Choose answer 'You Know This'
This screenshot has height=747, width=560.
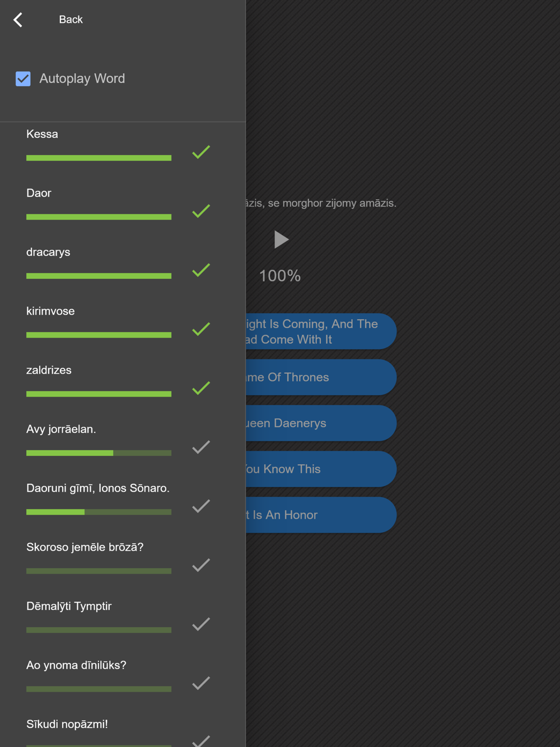coord(321,469)
